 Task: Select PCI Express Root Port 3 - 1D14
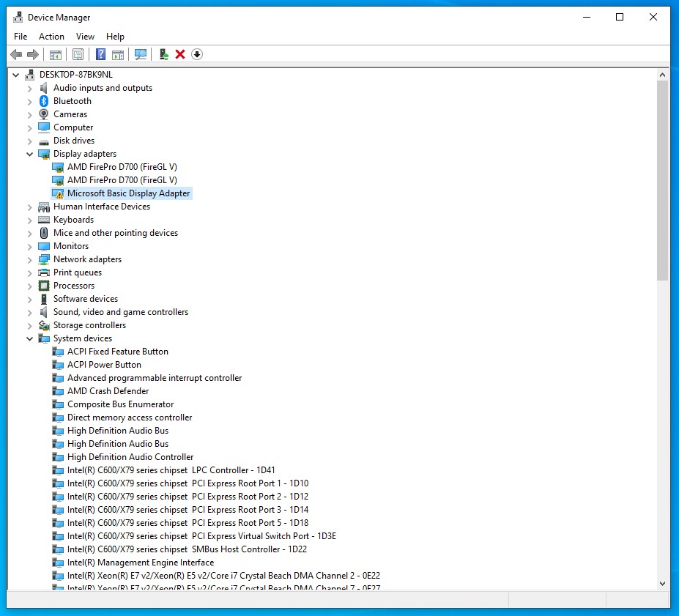pyautogui.click(x=188, y=510)
